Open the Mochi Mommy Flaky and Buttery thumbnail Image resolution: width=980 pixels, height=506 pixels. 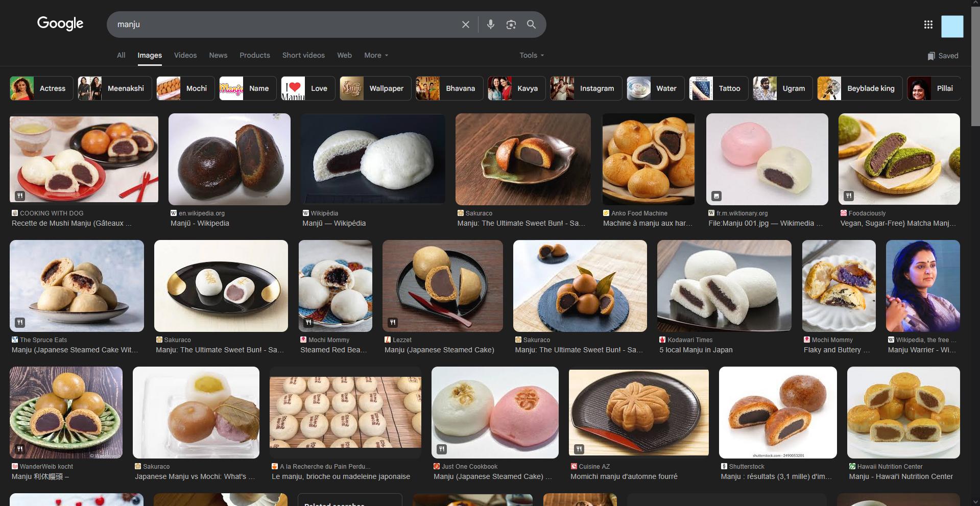tap(839, 286)
